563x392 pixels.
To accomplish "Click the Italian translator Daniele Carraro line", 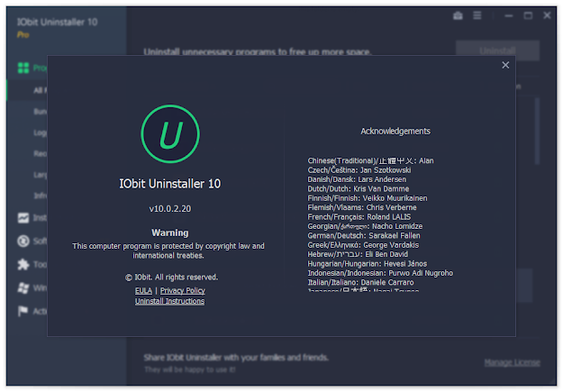I will (x=360, y=282).
